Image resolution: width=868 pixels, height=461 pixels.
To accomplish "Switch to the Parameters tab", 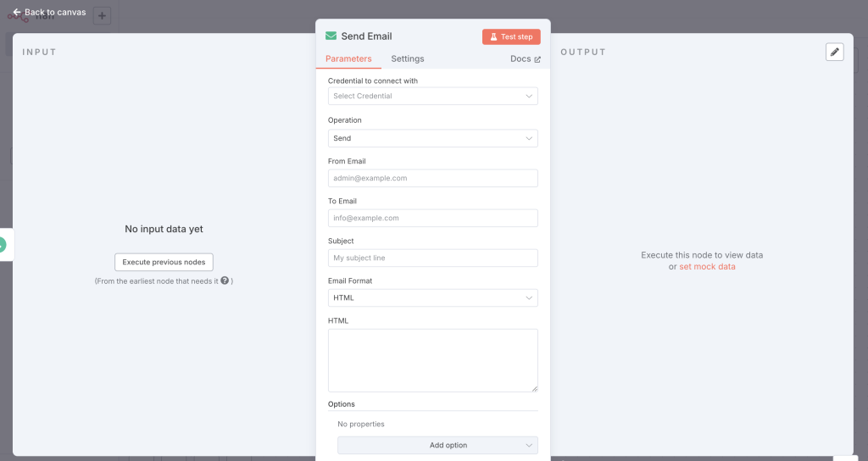I will 348,59.
